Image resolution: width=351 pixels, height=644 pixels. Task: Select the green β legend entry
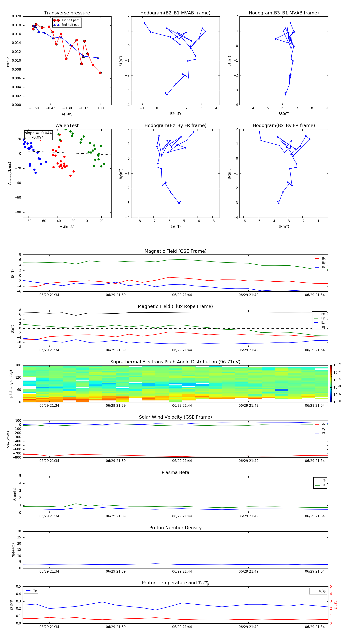click(320, 485)
